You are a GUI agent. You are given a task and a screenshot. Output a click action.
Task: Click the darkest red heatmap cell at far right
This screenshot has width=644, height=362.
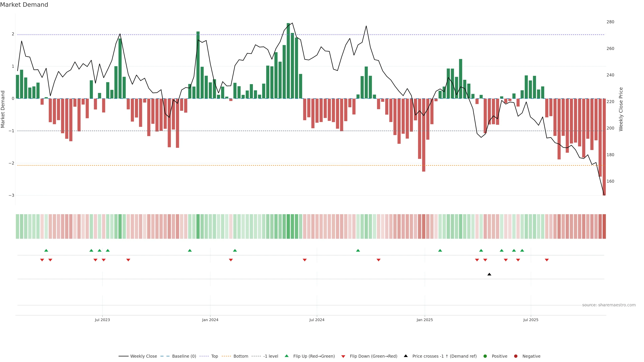click(x=604, y=226)
